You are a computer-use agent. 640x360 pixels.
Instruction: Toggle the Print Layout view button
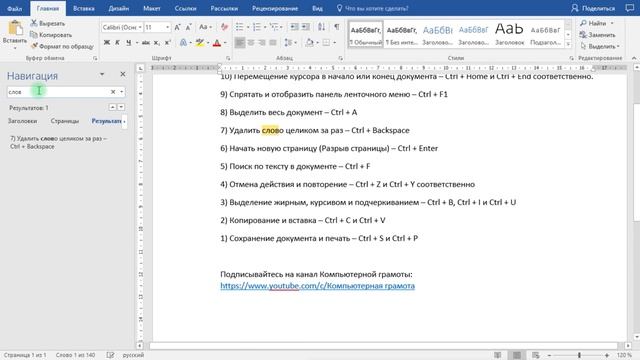click(x=517, y=355)
